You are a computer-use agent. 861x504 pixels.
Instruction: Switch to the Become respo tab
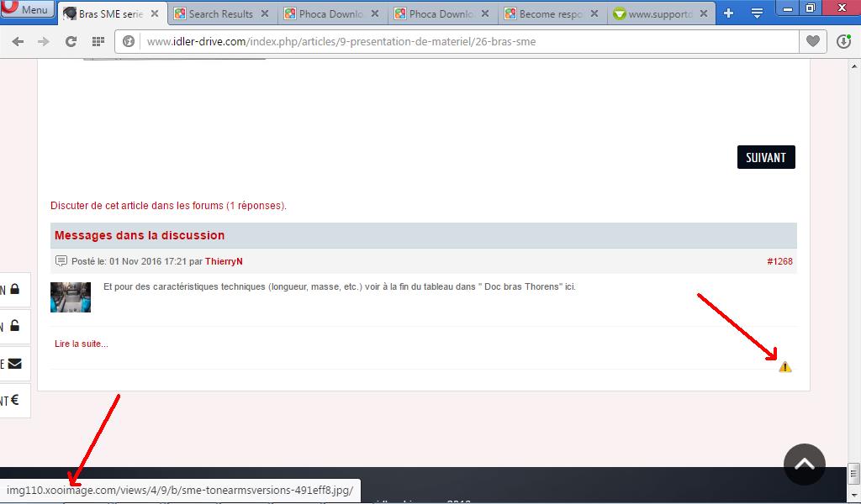click(x=551, y=14)
